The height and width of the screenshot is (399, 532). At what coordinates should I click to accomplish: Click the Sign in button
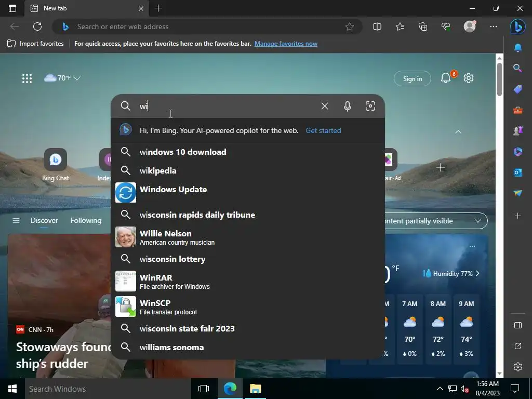pos(412,79)
